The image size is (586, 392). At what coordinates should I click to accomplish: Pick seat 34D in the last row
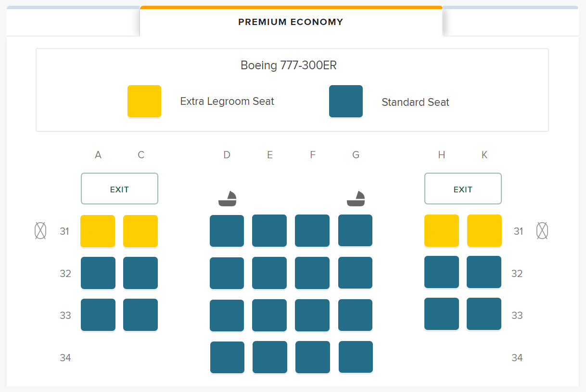tap(227, 357)
